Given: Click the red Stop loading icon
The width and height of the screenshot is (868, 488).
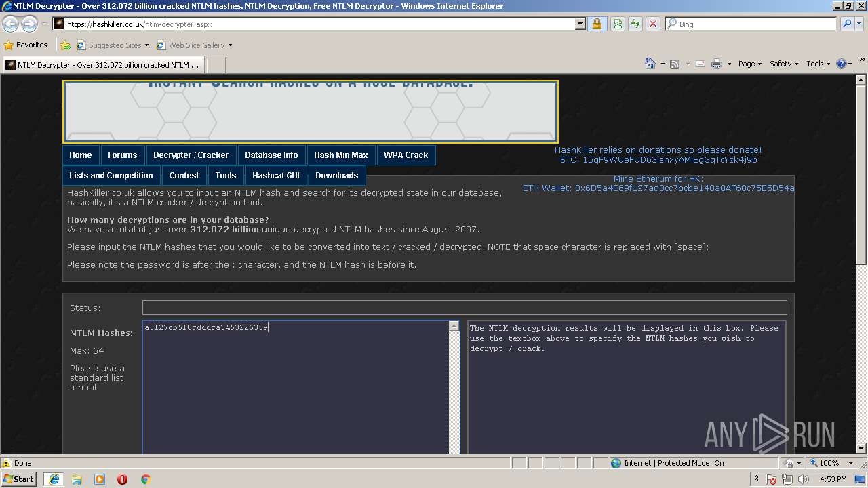Looking at the screenshot, I should 653,24.
